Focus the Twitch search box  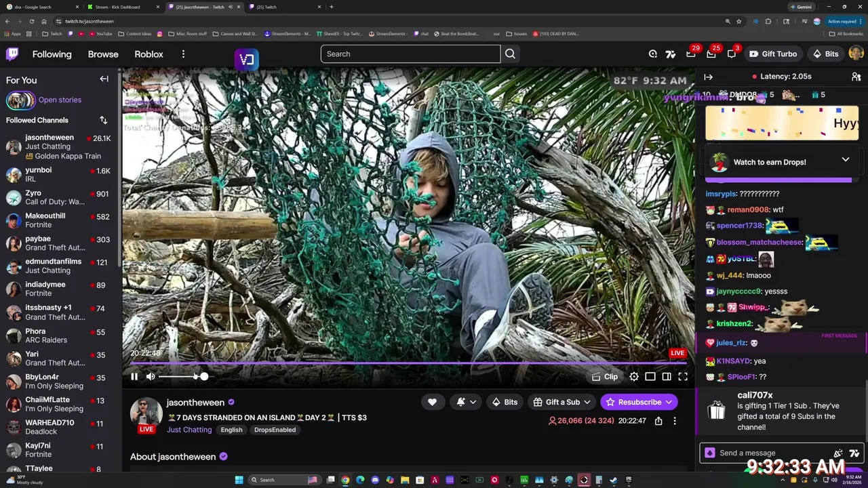pos(410,54)
